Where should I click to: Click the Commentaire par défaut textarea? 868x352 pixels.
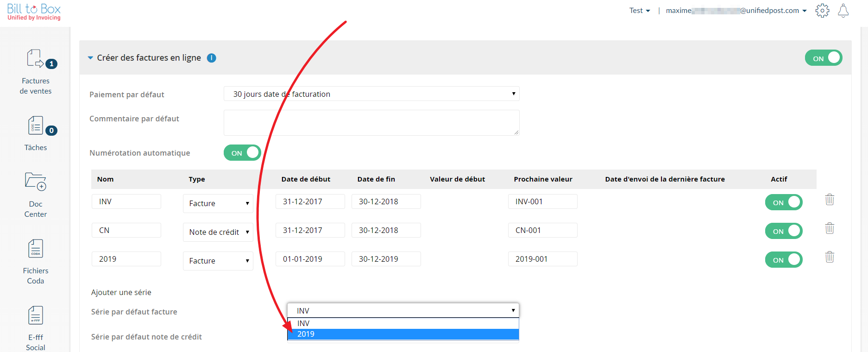pos(371,123)
